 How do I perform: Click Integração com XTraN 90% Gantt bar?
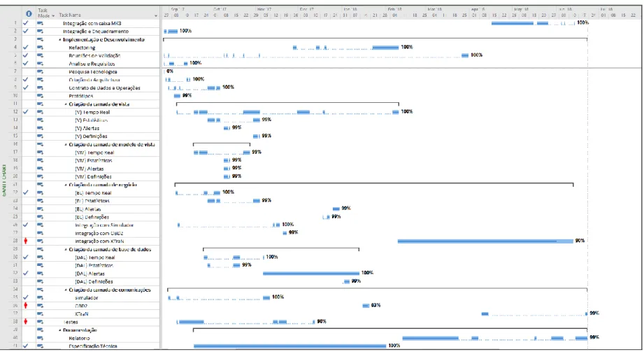(x=485, y=241)
